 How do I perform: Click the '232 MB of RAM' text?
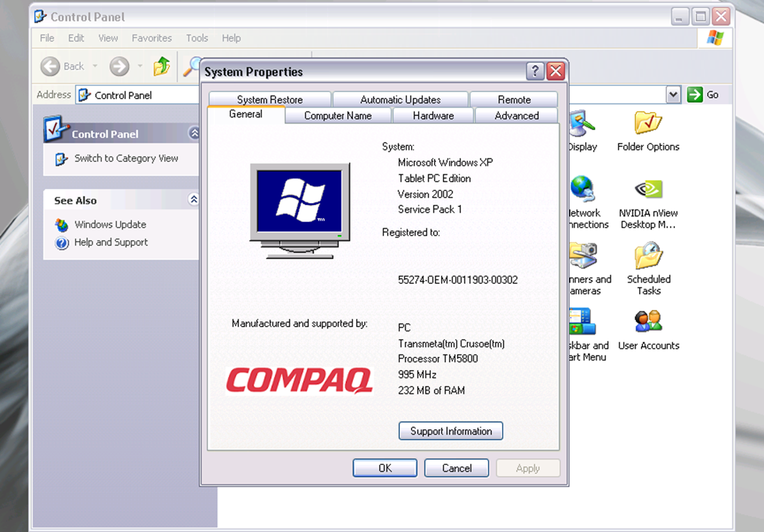pos(432,390)
